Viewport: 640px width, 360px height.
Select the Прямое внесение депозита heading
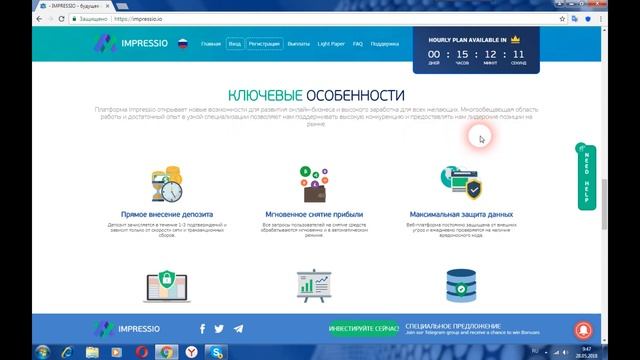[x=167, y=214]
